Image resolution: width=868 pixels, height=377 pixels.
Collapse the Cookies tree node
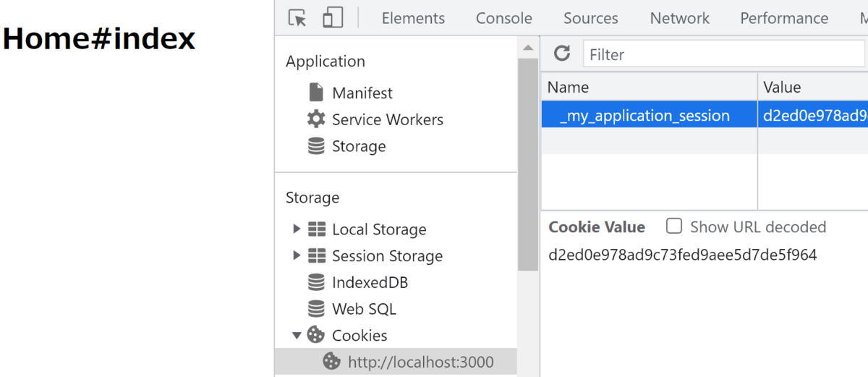click(x=297, y=335)
